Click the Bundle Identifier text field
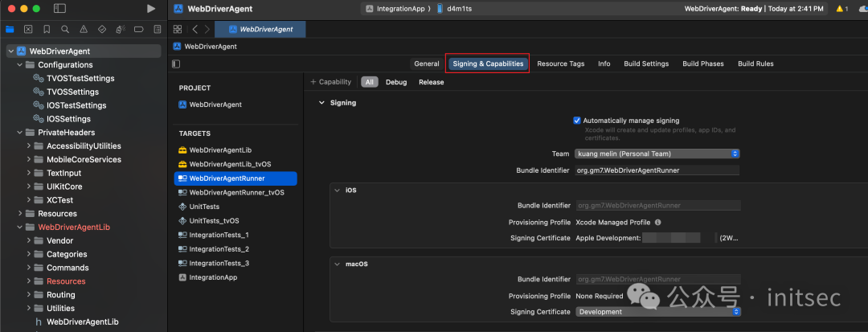 tap(657, 170)
